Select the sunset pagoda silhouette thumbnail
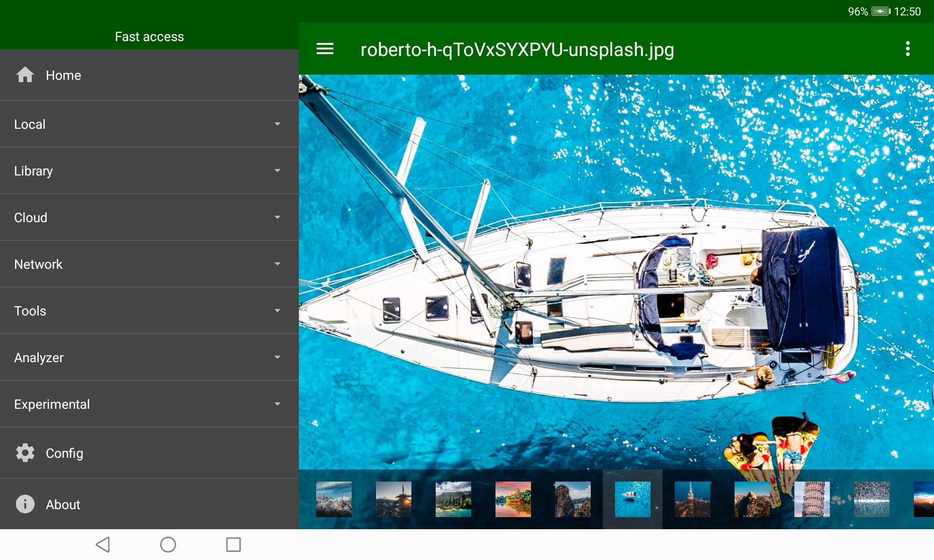The image size is (934, 560). point(394,499)
